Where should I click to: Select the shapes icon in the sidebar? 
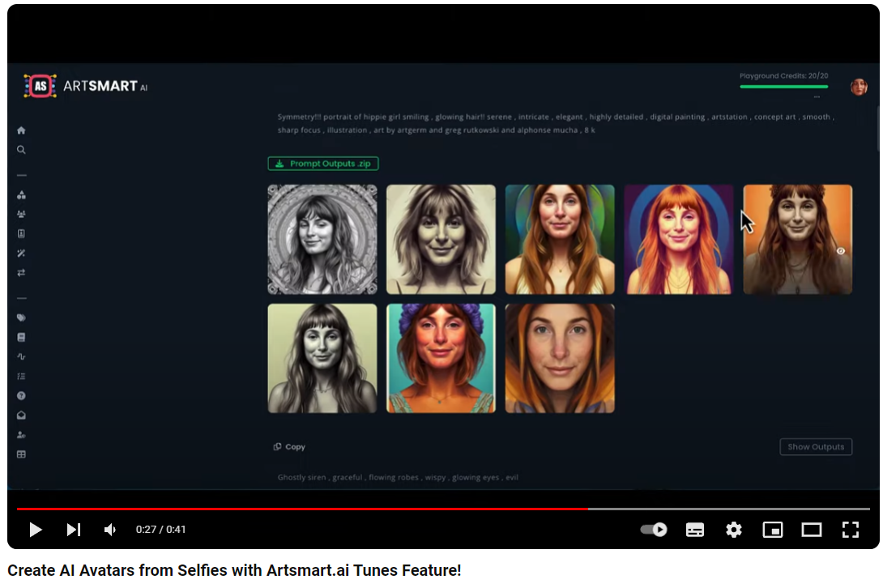pos(21,195)
